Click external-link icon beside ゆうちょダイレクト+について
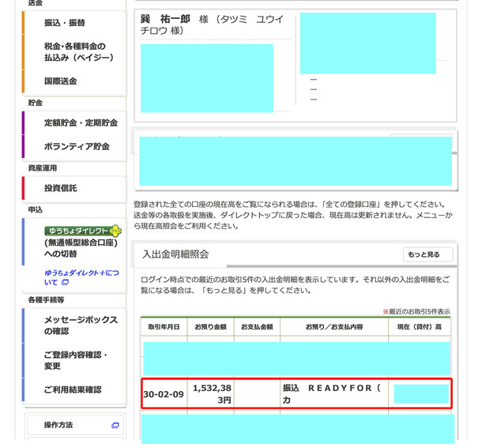This screenshot has width=482, height=448. pos(66,282)
